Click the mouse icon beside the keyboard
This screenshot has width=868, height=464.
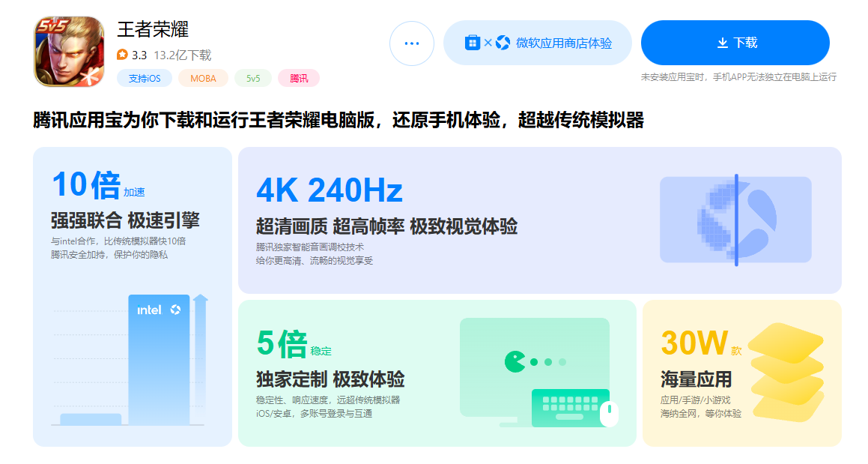click(610, 414)
